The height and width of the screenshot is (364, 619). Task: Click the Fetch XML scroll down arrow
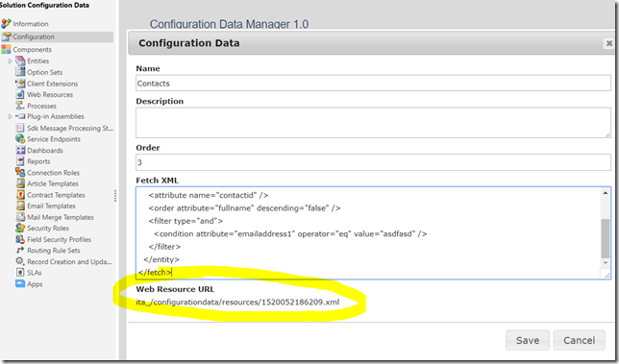click(x=606, y=262)
